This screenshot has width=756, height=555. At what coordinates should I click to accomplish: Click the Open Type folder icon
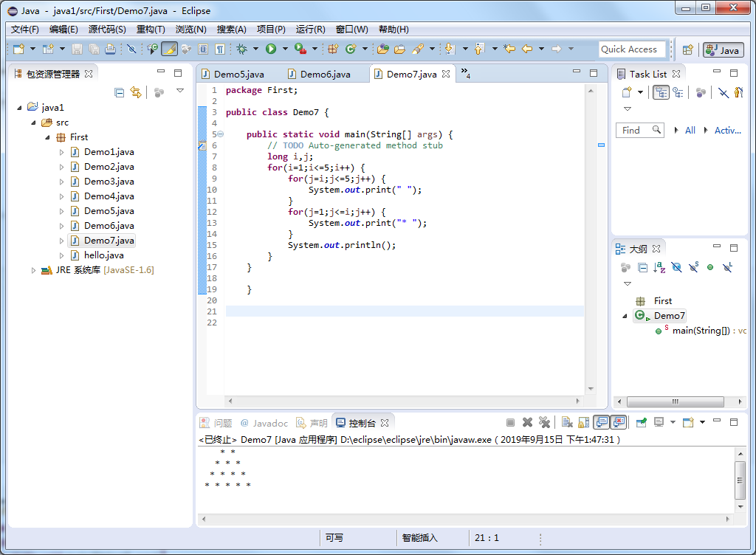pyautogui.click(x=383, y=49)
